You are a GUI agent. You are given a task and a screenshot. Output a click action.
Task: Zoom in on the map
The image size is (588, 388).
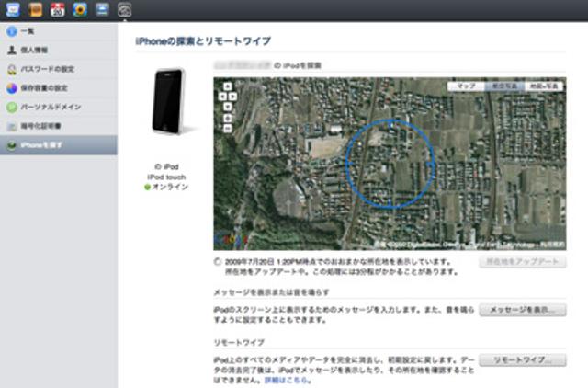(x=228, y=119)
